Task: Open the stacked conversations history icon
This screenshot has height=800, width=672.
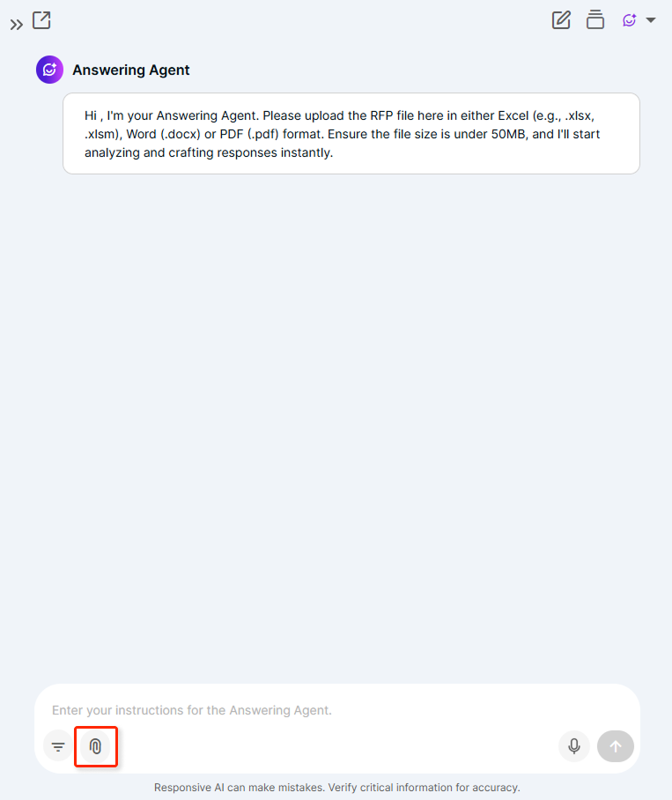Action: 595,20
